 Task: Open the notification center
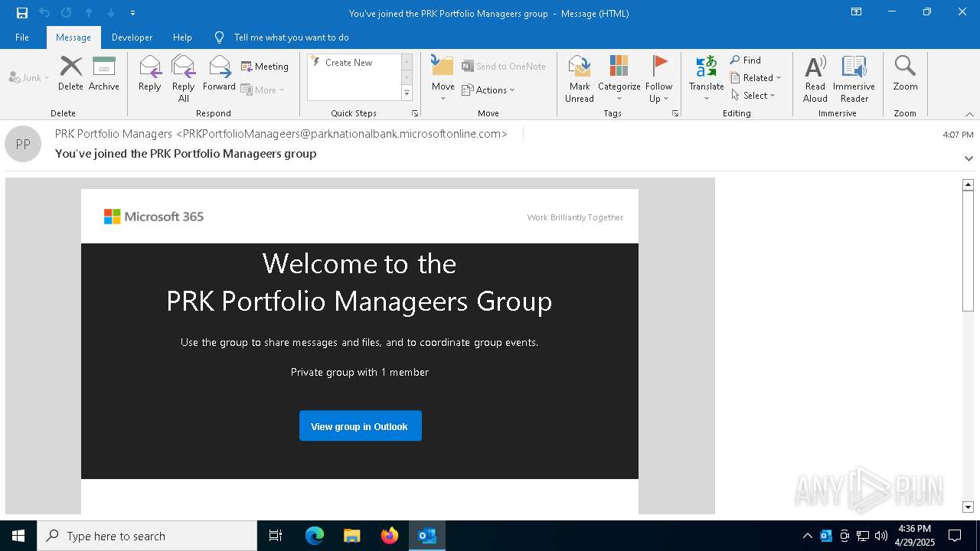[955, 536]
